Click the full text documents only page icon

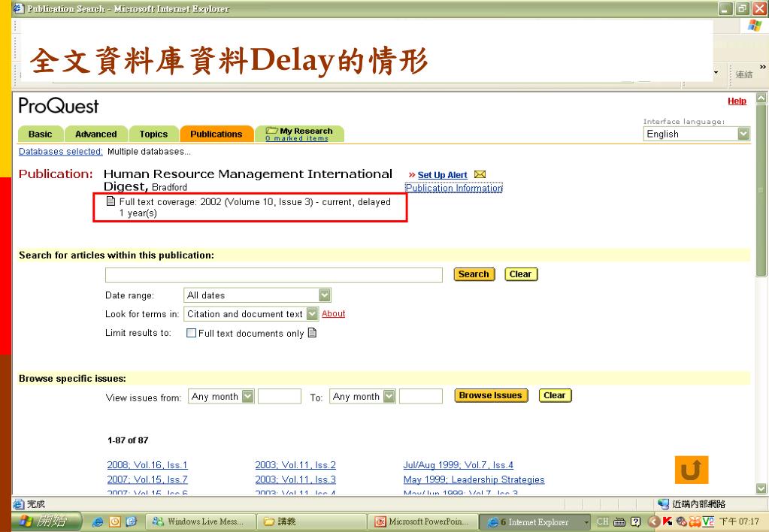click(x=312, y=333)
